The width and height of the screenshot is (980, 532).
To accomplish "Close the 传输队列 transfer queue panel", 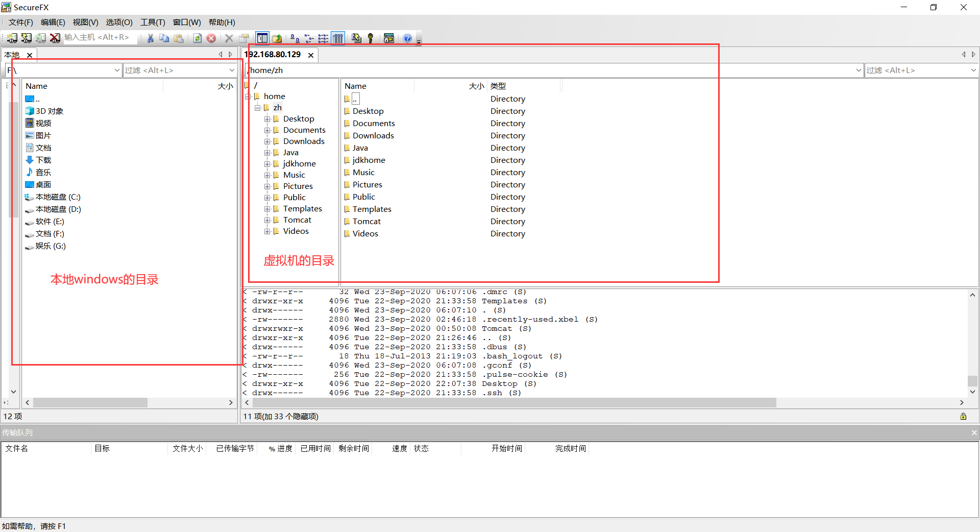I will tap(974, 433).
